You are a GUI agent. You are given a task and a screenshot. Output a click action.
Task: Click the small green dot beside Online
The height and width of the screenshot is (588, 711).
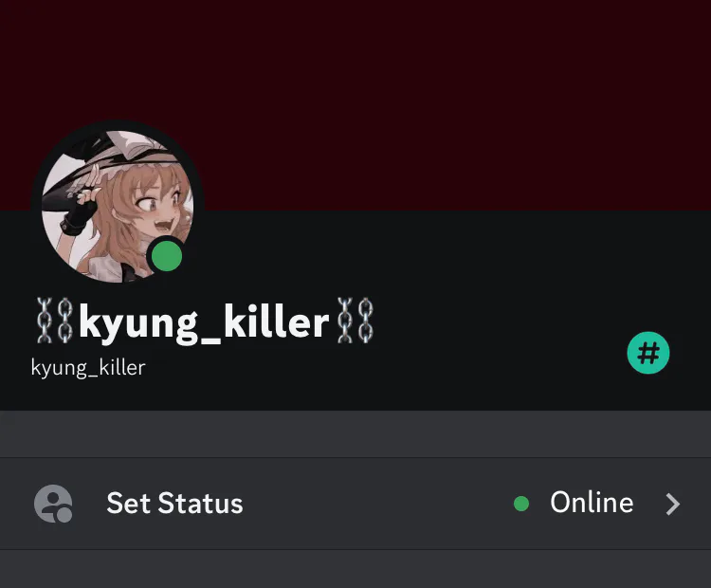click(x=521, y=504)
